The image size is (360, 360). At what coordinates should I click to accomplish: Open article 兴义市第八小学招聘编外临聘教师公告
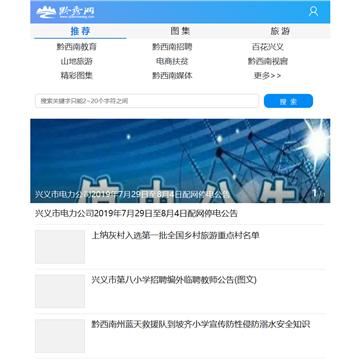click(174, 280)
